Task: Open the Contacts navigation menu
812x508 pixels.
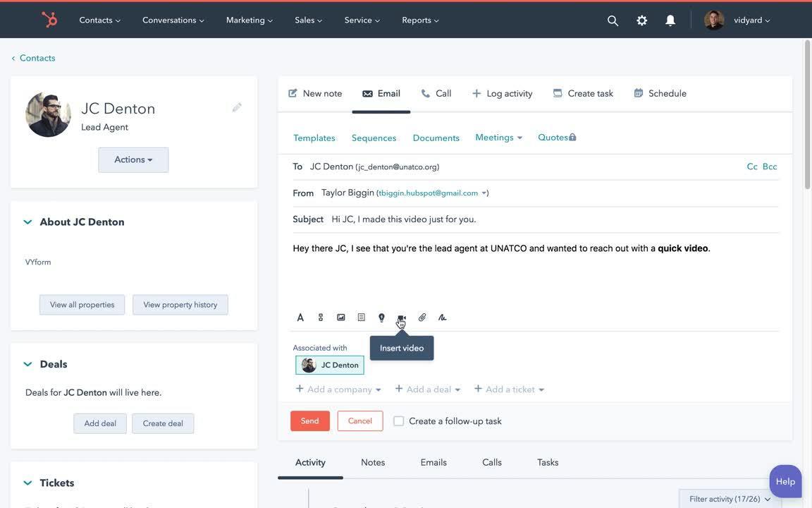Action: coord(99,20)
